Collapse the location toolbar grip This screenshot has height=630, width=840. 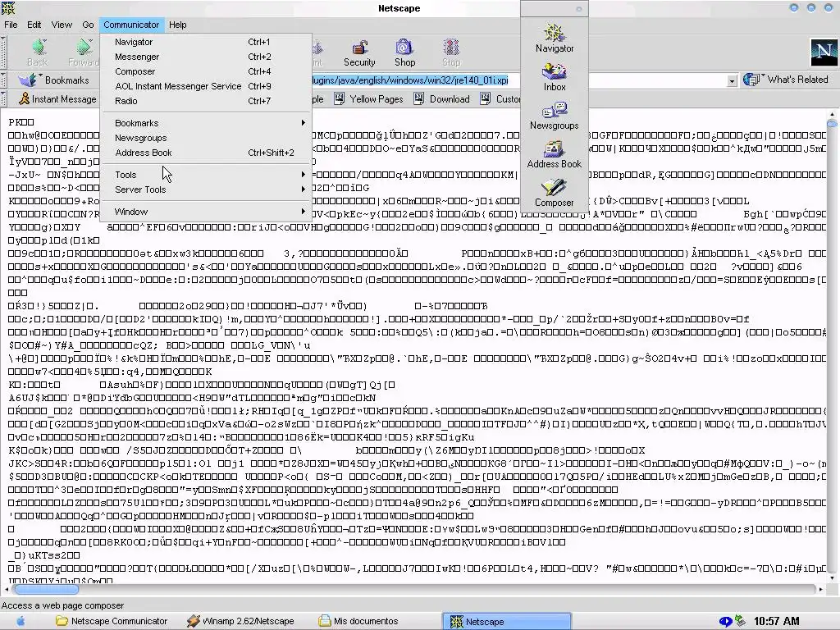(3, 80)
